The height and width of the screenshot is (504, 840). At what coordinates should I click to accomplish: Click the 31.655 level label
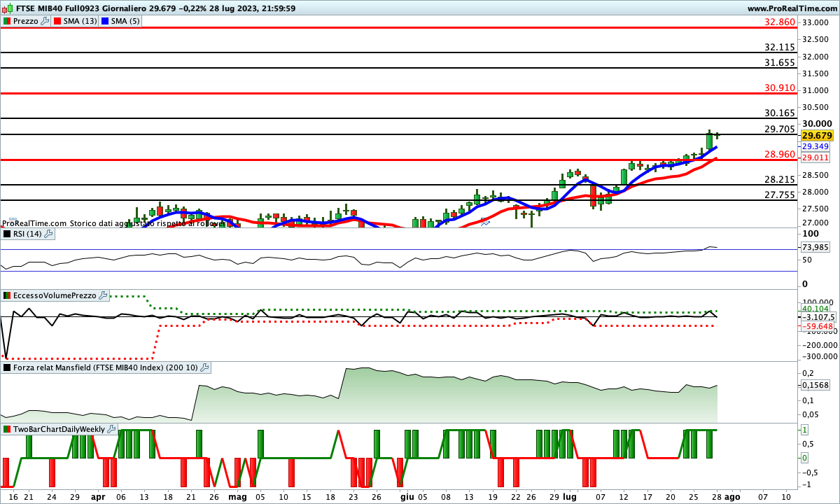point(780,62)
